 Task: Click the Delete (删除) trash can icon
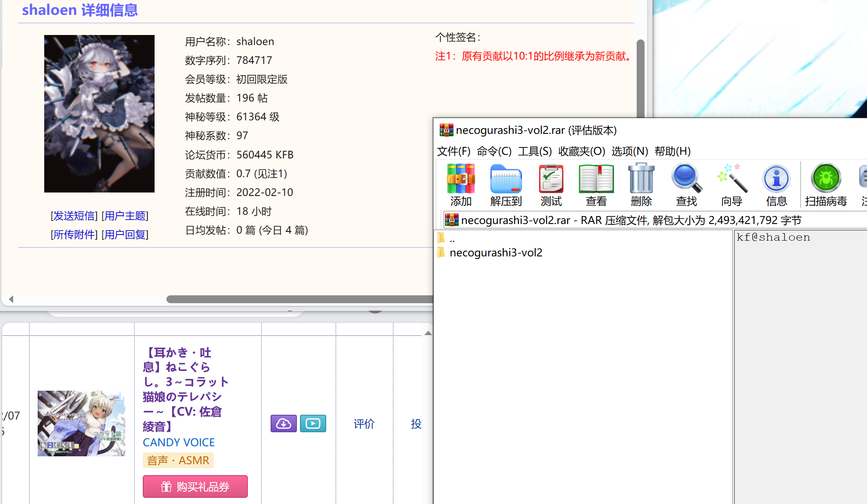click(x=641, y=178)
